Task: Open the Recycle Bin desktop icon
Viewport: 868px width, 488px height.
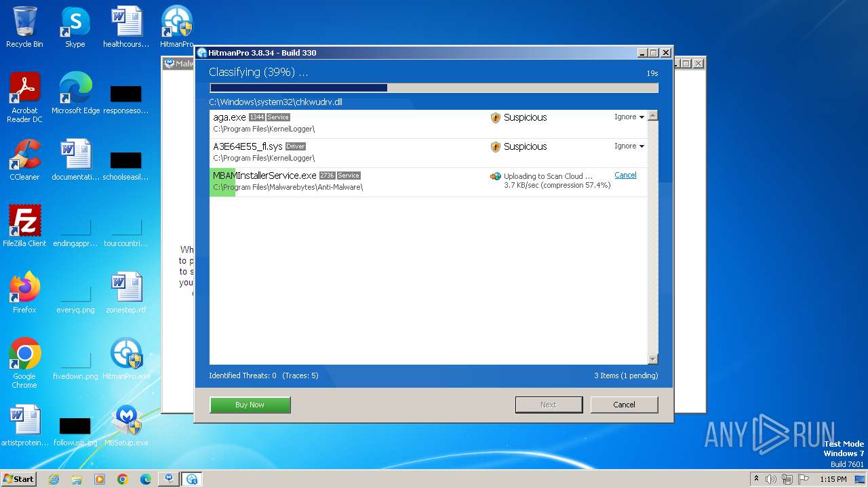Action: pyautogui.click(x=24, y=27)
